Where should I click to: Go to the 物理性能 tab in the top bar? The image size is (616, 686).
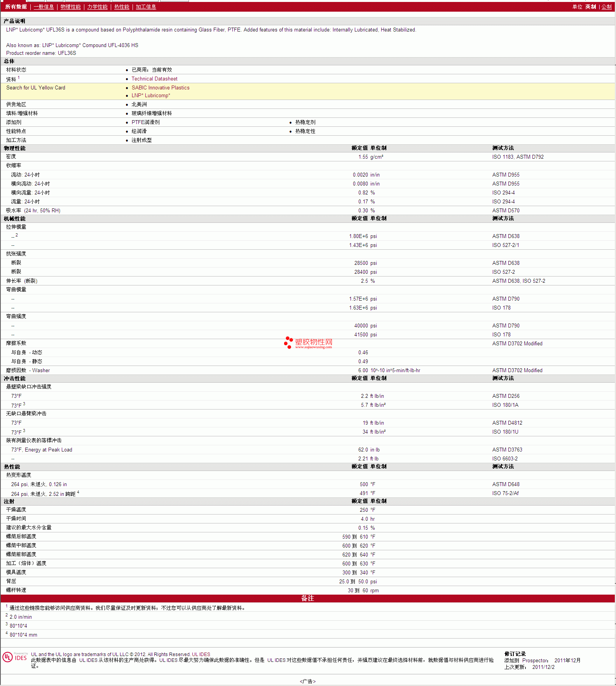(70, 7)
